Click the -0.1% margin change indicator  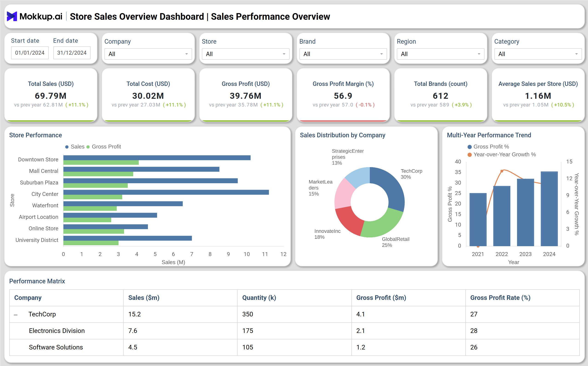pyautogui.click(x=365, y=105)
